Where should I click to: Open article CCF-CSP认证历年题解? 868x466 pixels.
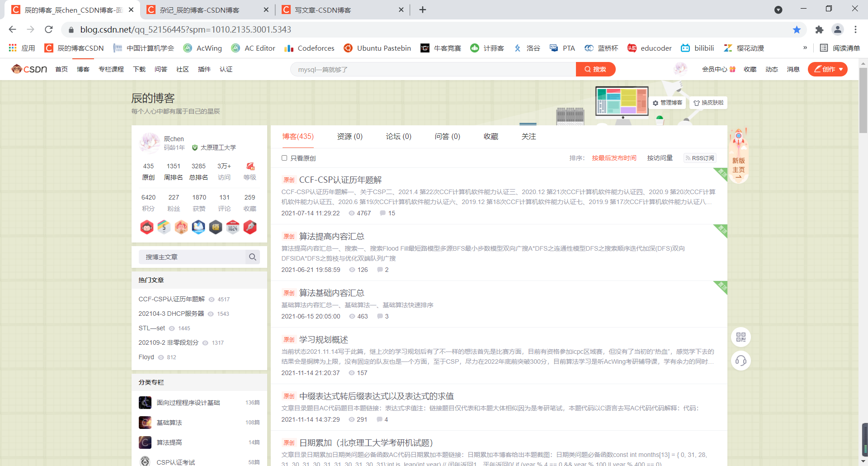tap(340, 180)
